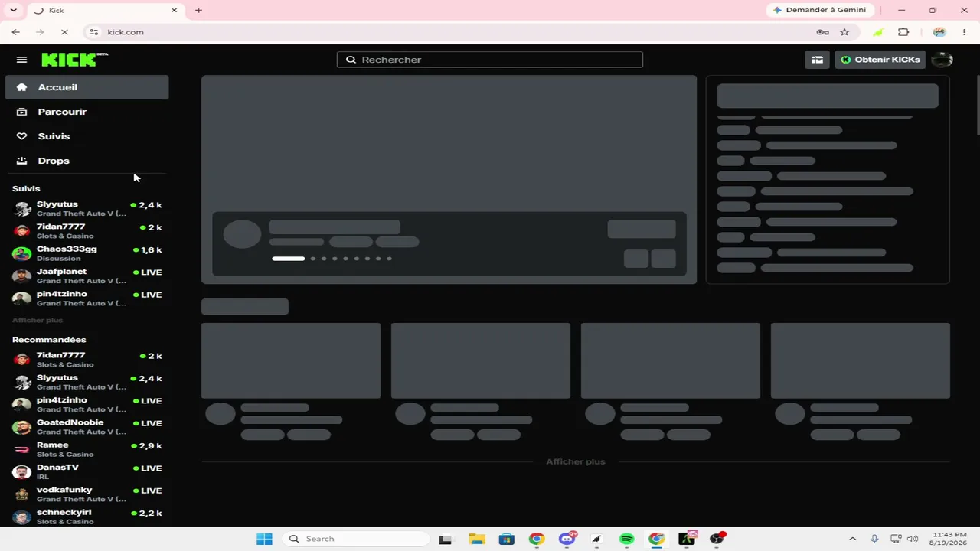Open the inbox icon beside Obtenir KICKs
Viewport: 980px width, 551px height.
[817, 60]
